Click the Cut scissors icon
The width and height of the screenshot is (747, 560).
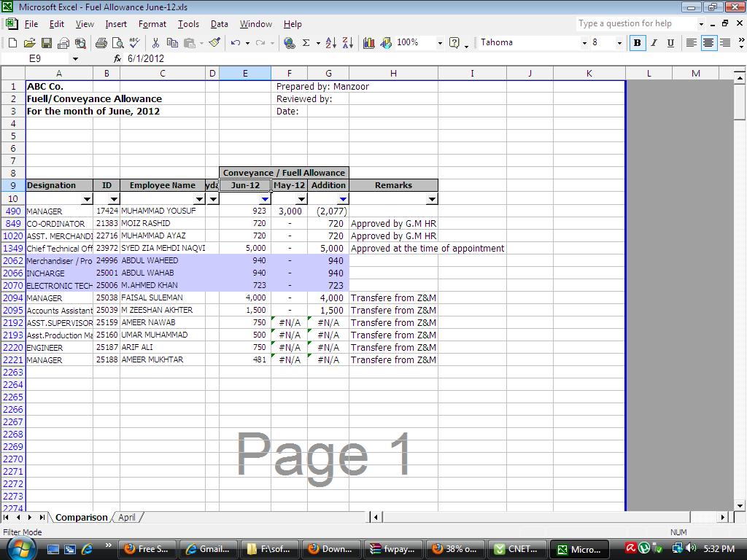(x=155, y=43)
